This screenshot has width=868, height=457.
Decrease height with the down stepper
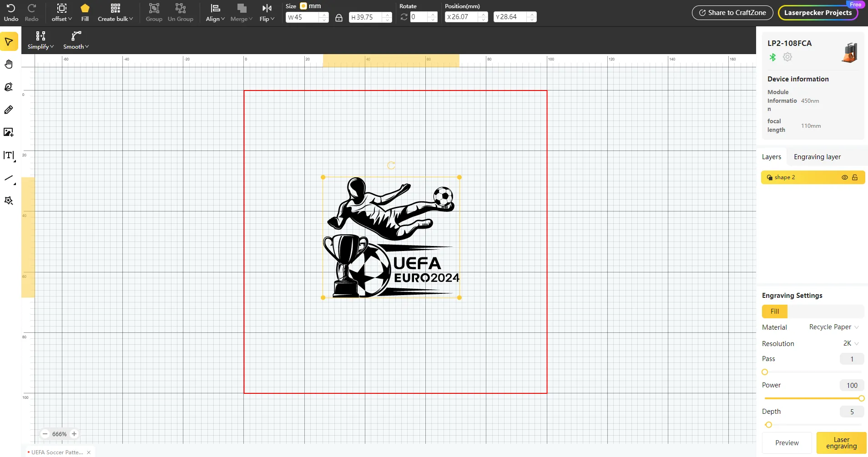[x=388, y=20]
